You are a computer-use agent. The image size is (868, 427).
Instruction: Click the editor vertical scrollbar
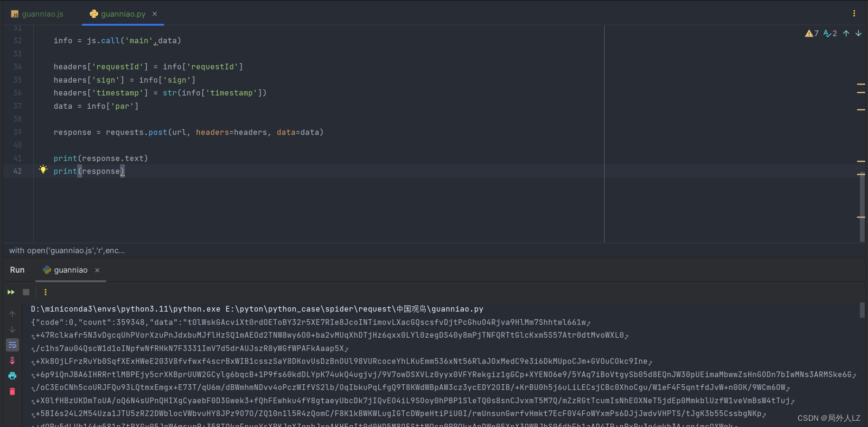pyautogui.click(x=862, y=207)
